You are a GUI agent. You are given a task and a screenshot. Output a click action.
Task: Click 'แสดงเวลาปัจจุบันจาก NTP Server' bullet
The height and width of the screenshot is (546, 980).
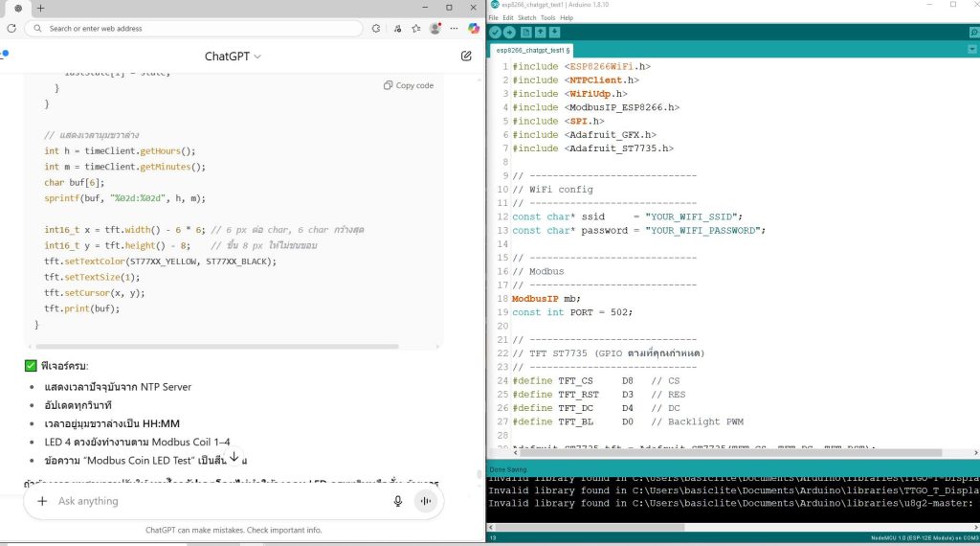[x=118, y=387]
